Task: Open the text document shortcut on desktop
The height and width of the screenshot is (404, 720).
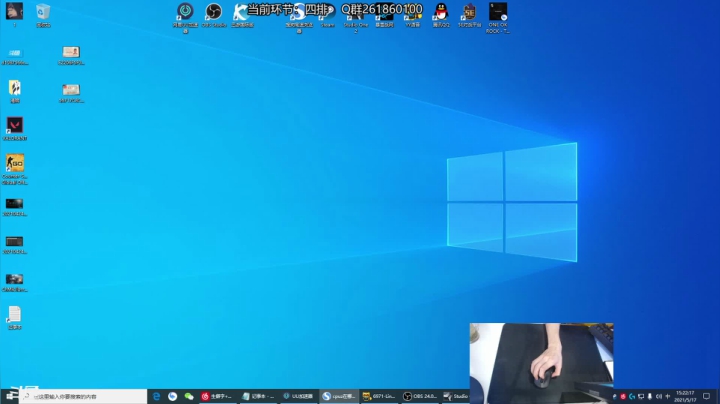Action: pyautogui.click(x=15, y=318)
